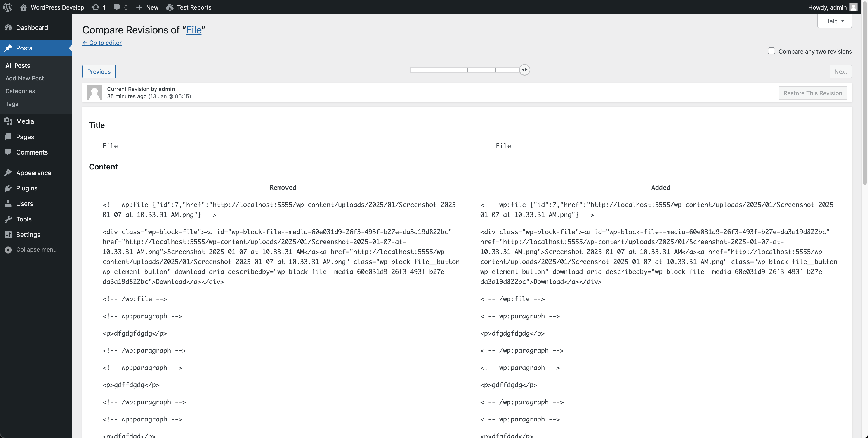Screen dimensions: 868x438
Task: Open the File post title link
Action: tap(194, 30)
